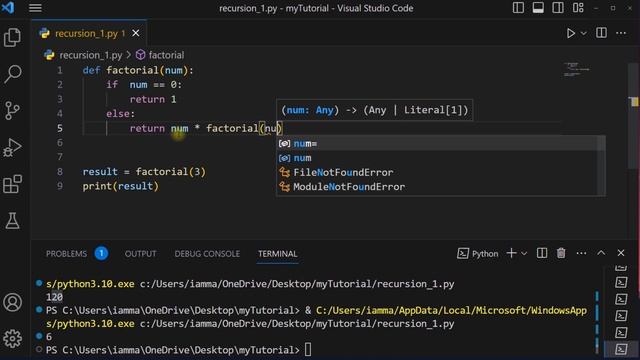Open the Search view icon
The height and width of the screenshot is (360, 640).
coord(12,74)
